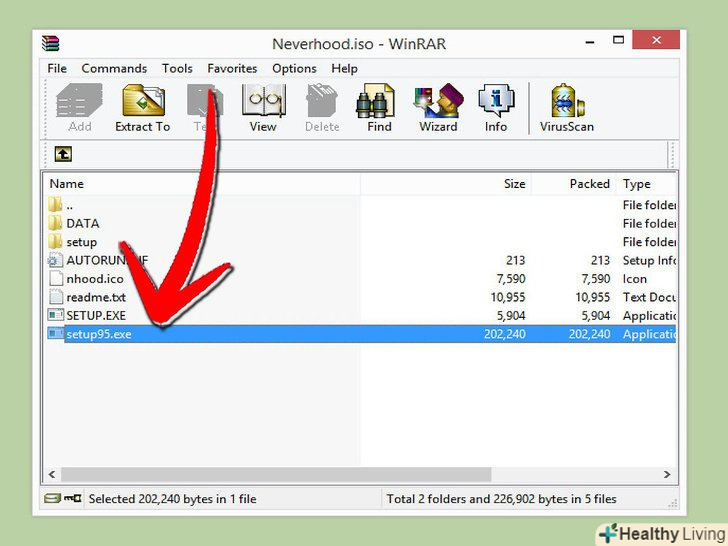Image resolution: width=728 pixels, height=546 pixels.
Task: Close the WinRAR window
Action: (656, 40)
